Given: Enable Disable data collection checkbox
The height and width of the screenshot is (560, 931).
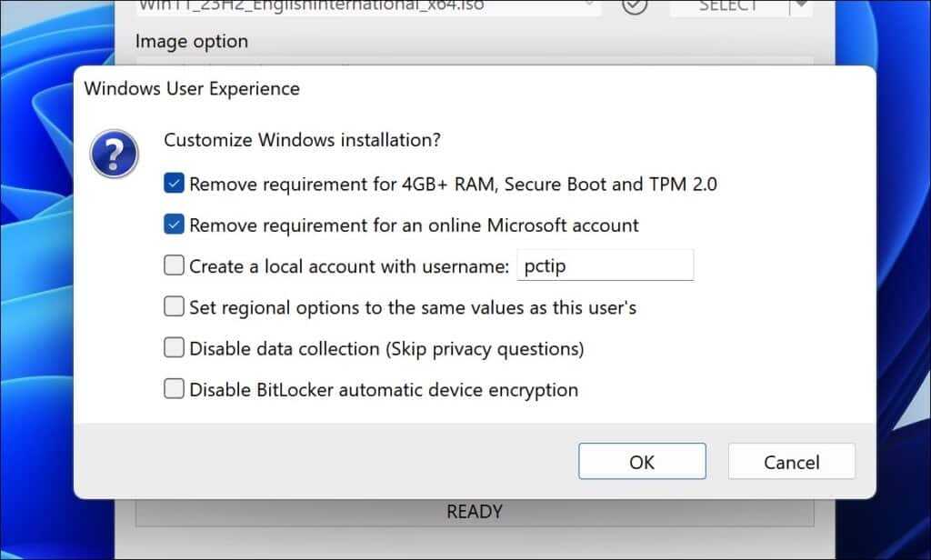Looking at the screenshot, I should 175,348.
